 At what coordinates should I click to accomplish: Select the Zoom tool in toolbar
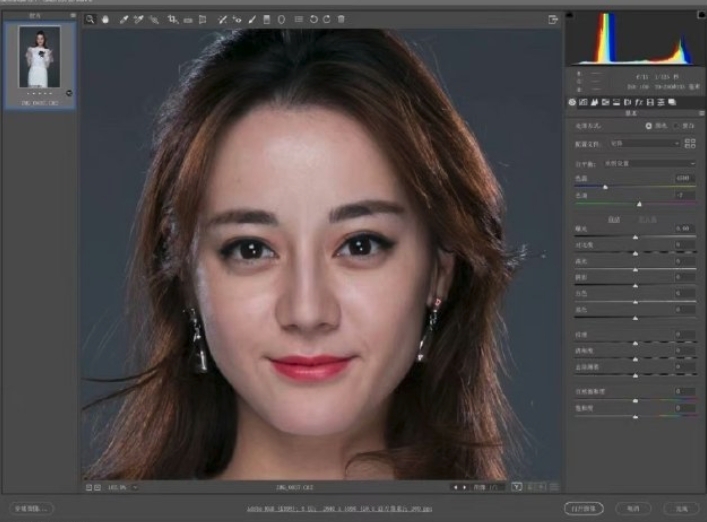tap(90, 19)
